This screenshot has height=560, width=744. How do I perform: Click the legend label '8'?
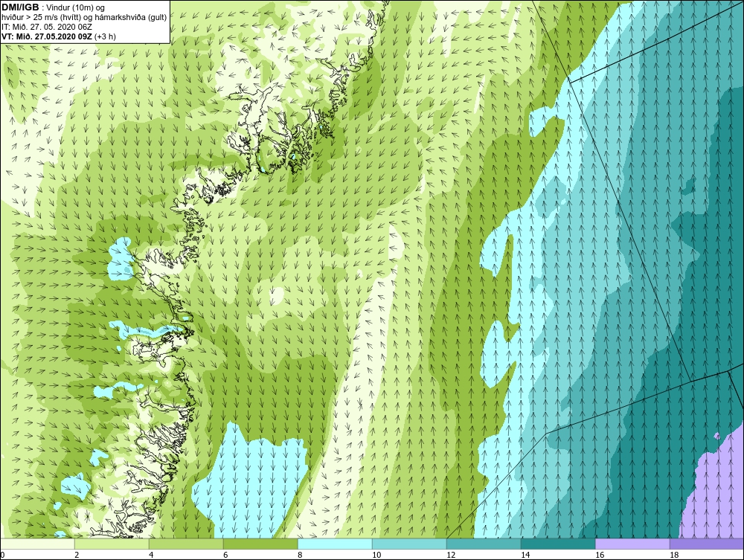[x=300, y=555]
